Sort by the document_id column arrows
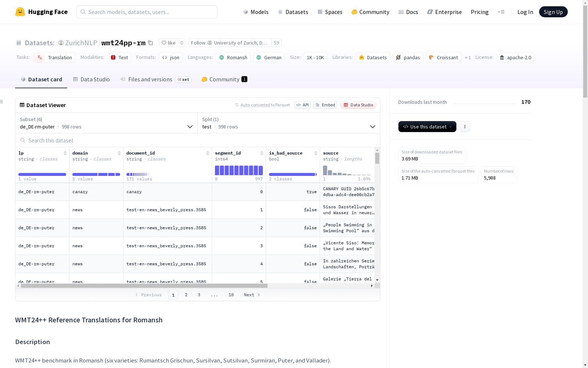Screen dimensions: 588x368 (x=208, y=153)
